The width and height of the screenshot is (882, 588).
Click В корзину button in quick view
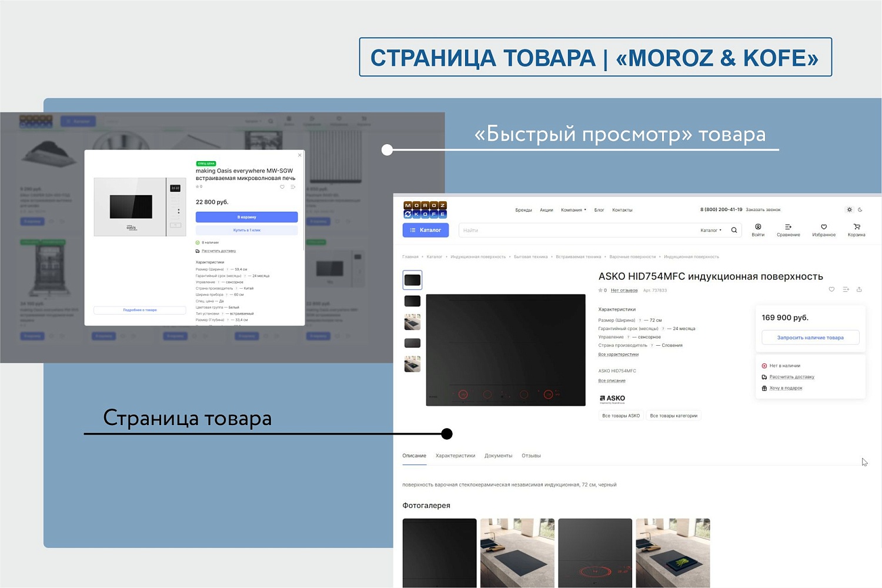[x=247, y=217]
